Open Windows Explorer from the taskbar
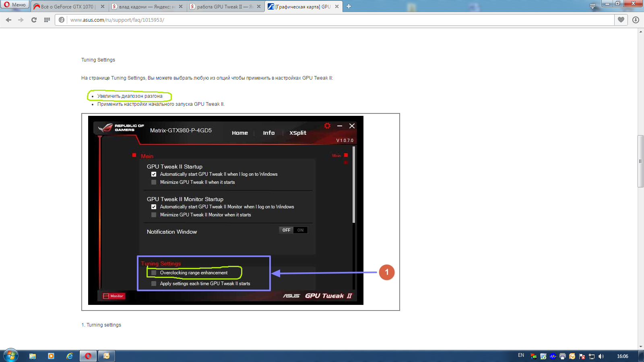Image resolution: width=644 pixels, height=362 pixels. click(33, 356)
